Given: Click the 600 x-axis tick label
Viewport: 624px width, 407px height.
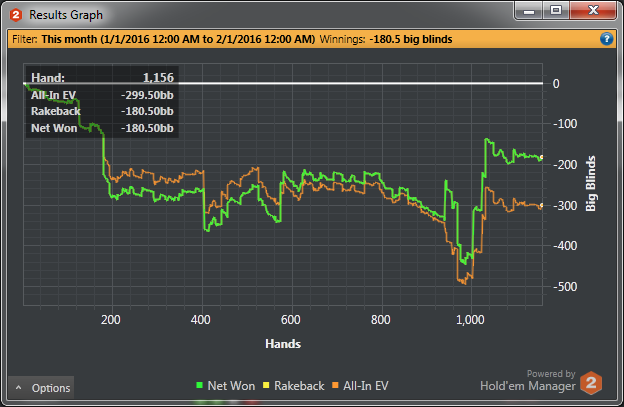Looking at the screenshot, I should (x=291, y=319).
